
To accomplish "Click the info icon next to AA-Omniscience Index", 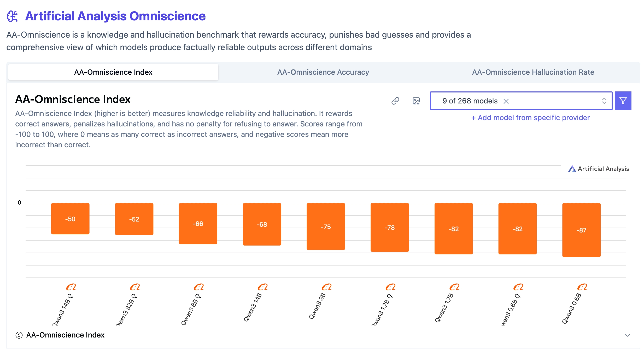I will click(19, 335).
